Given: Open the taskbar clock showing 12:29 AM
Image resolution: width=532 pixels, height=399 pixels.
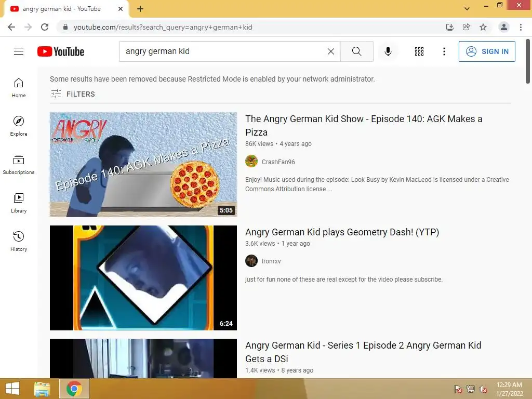Looking at the screenshot, I should click(x=509, y=389).
